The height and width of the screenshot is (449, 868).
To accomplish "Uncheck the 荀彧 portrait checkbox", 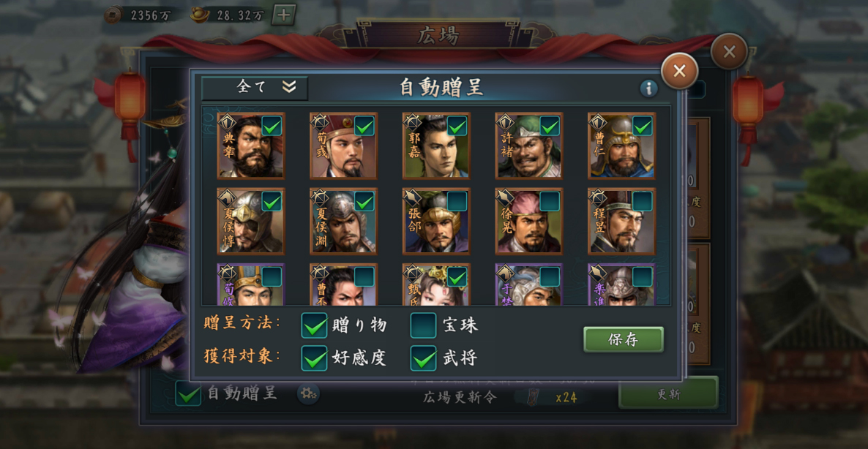I will pos(364,126).
